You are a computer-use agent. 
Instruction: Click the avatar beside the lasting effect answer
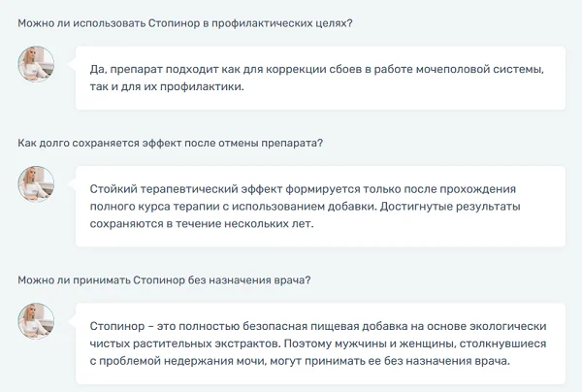coord(37,182)
